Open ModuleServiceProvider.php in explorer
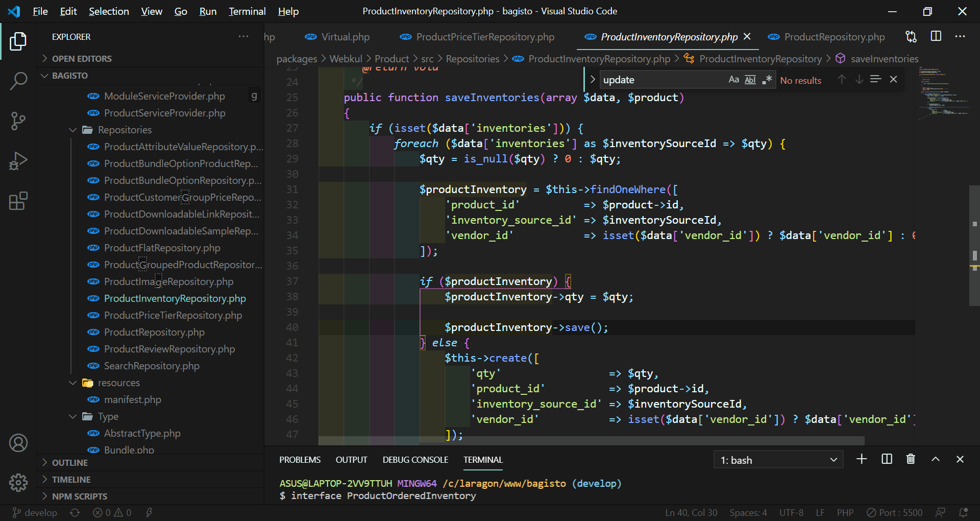Screen dimensions: 980x521 pos(164,96)
